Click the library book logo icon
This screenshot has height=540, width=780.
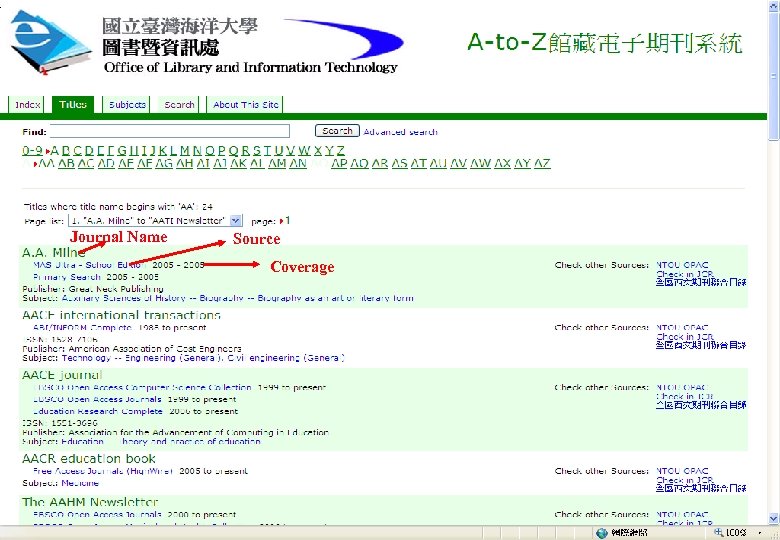coord(50,42)
